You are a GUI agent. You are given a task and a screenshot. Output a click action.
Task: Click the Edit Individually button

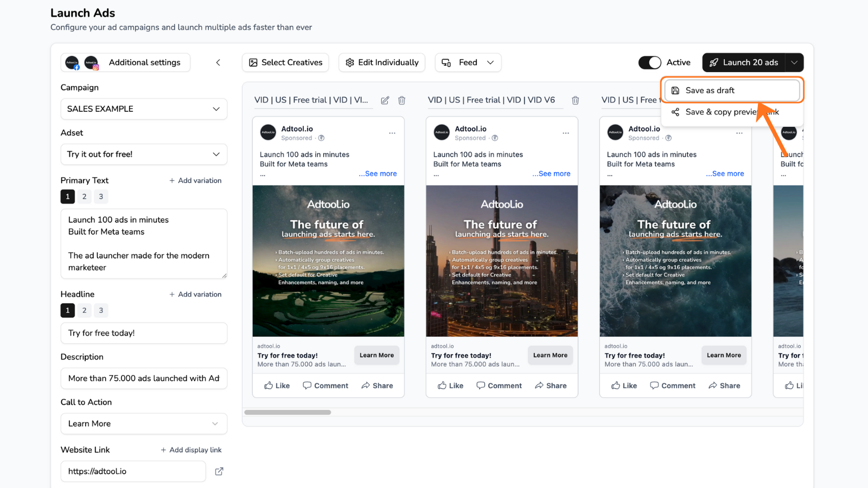point(382,62)
